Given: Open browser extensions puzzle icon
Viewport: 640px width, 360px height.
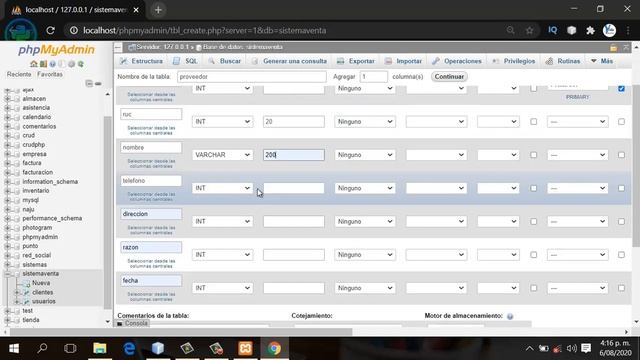Looking at the screenshot, I should [590, 30].
